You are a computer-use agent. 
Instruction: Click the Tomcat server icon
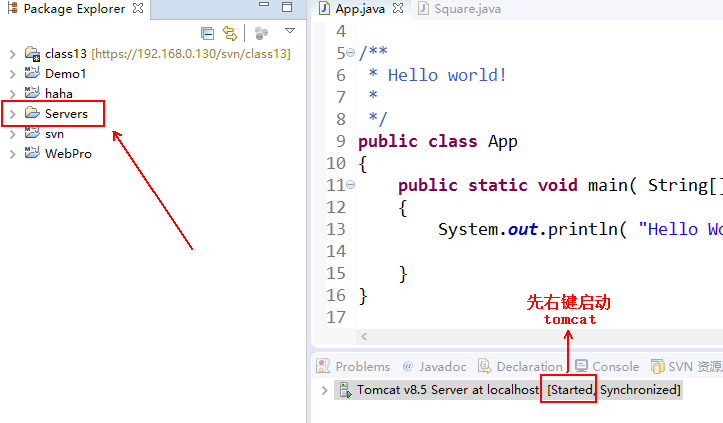coord(345,390)
